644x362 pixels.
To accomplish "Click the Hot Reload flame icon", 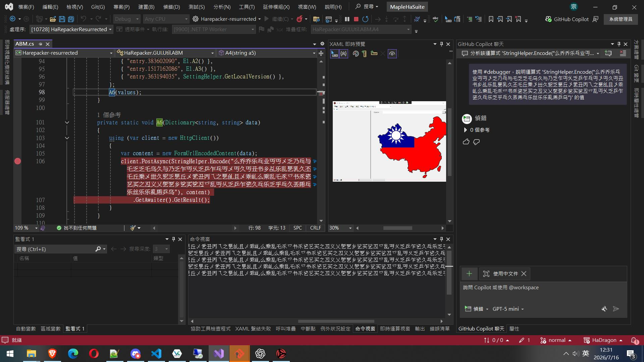I will pos(300,19).
